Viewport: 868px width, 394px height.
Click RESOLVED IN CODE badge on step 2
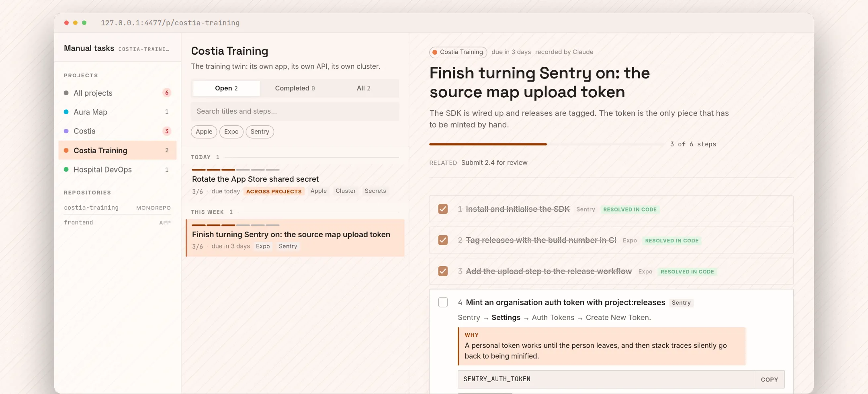[672, 240]
